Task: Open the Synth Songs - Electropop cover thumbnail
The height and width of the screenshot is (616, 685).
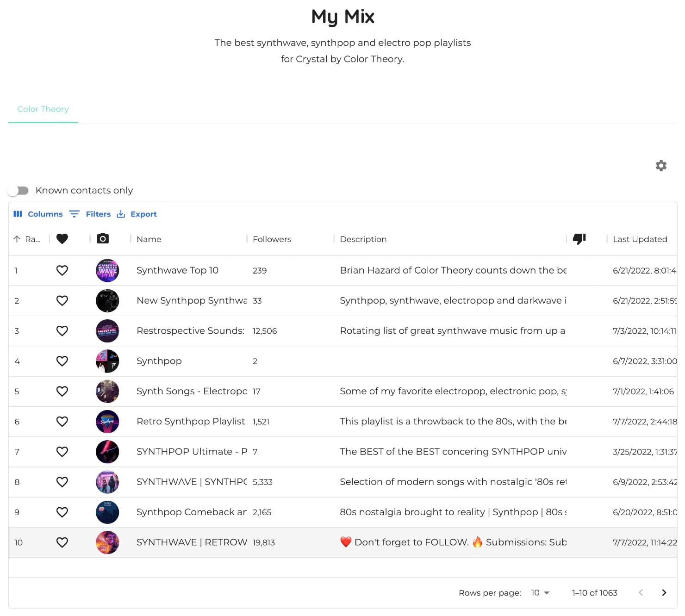Action: coord(107,392)
